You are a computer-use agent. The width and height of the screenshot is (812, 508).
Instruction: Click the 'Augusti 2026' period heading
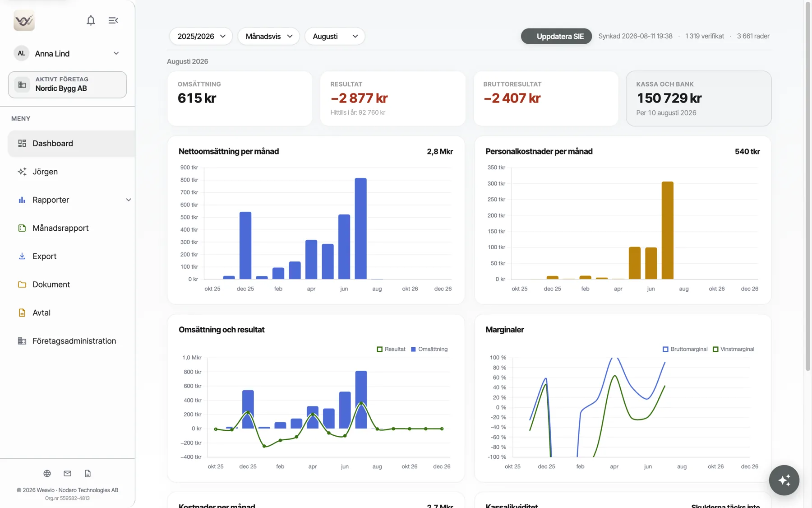(188, 61)
